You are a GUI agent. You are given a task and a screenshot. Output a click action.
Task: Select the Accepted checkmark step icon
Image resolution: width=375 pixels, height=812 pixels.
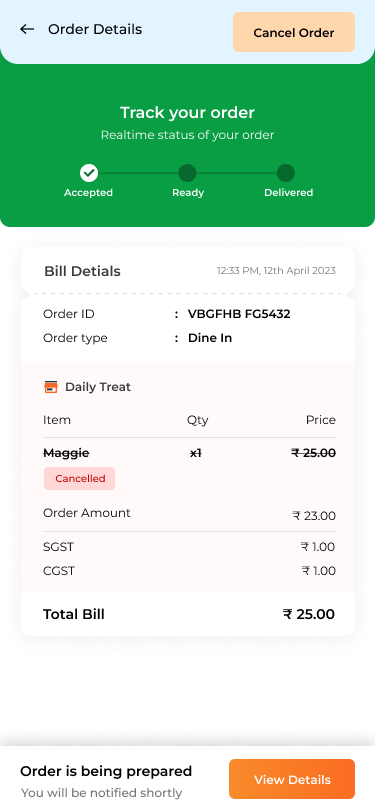point(89,173)
